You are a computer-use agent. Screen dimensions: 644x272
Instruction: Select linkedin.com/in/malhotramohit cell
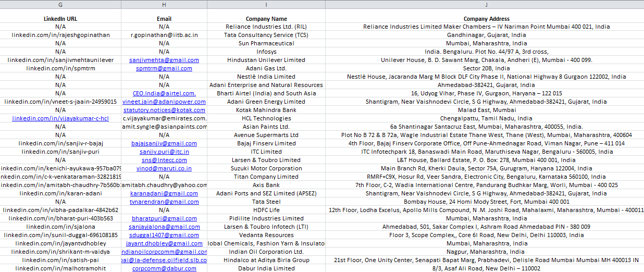[60, 268]
